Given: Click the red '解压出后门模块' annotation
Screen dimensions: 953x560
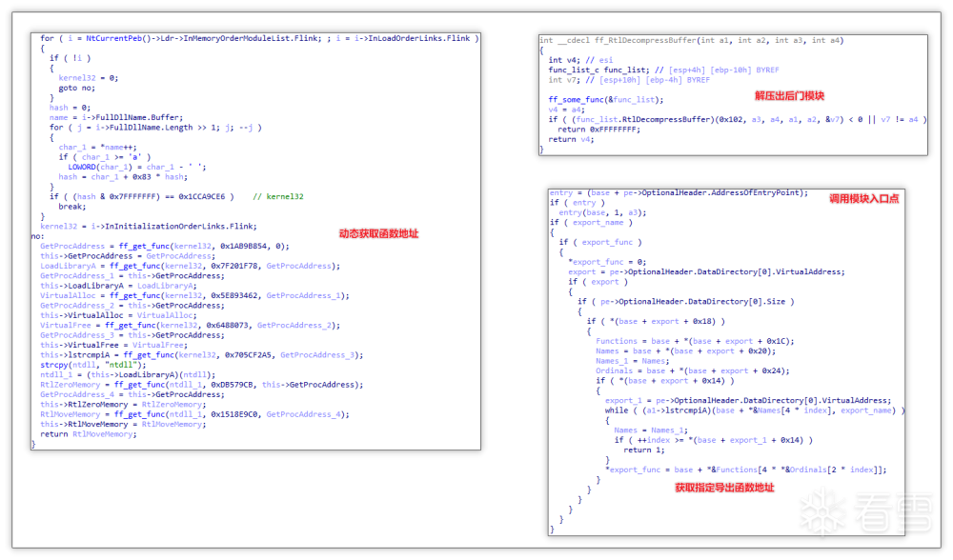Looking at the screenshot, I should [789, 96].
